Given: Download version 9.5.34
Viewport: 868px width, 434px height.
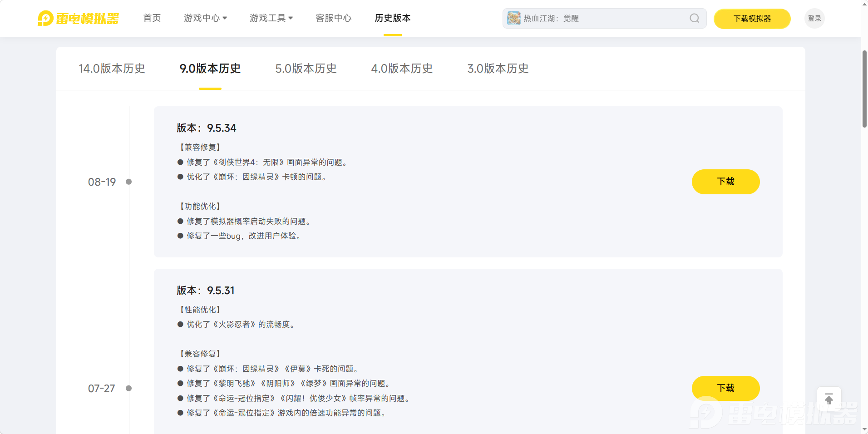Looking at the screenshot, I should click(725, 182).
